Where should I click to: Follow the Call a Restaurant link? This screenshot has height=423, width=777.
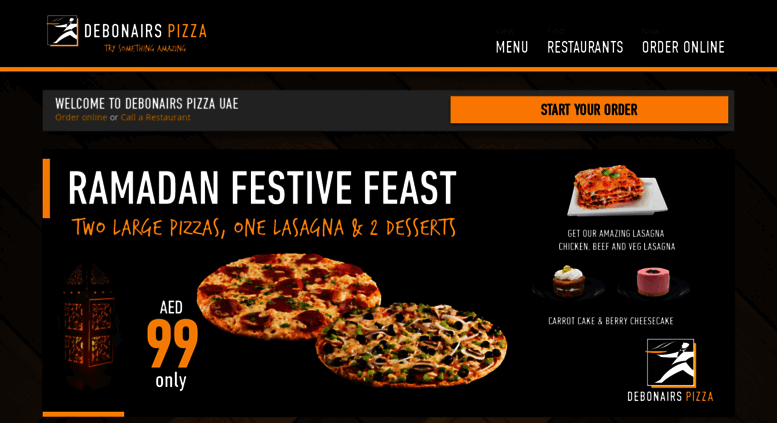point(156,117)
